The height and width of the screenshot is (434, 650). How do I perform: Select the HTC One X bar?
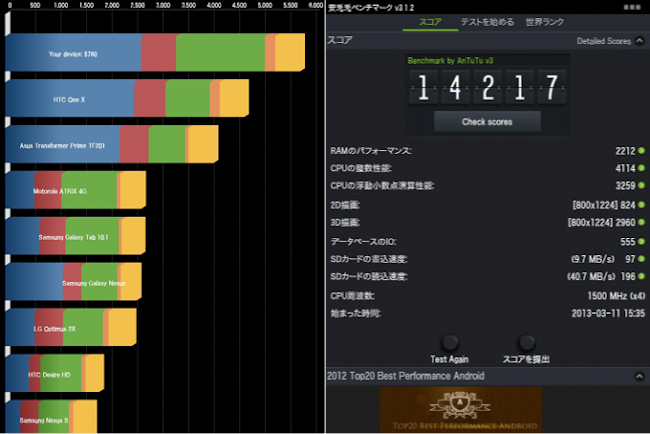pyautogui.click(x=127, y=98)
